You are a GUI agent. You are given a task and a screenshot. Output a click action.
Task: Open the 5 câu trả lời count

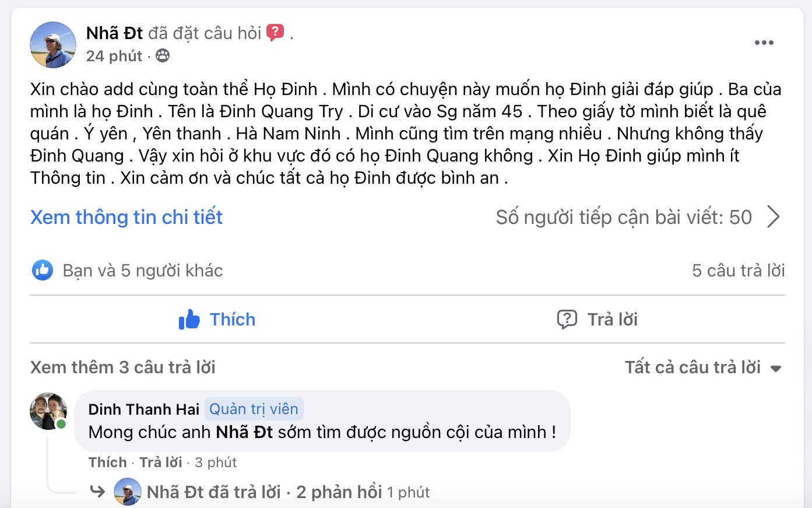pos(739,271)
